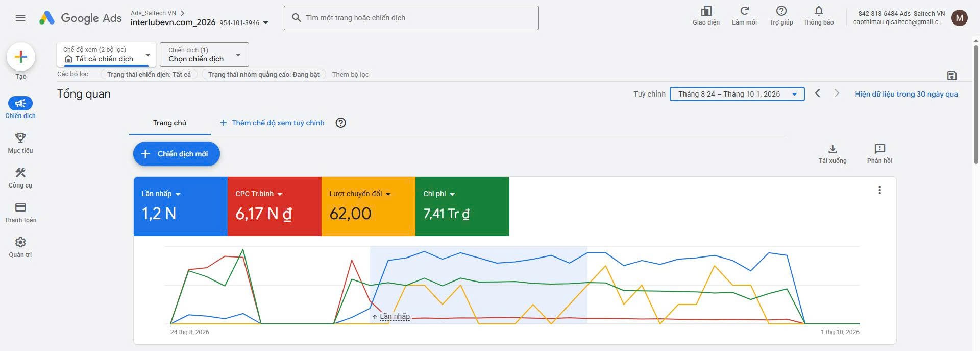This screenshot has width=980, height=351.
Task: Click the Tạo create plus button
Action: click(x=21, y=57)
